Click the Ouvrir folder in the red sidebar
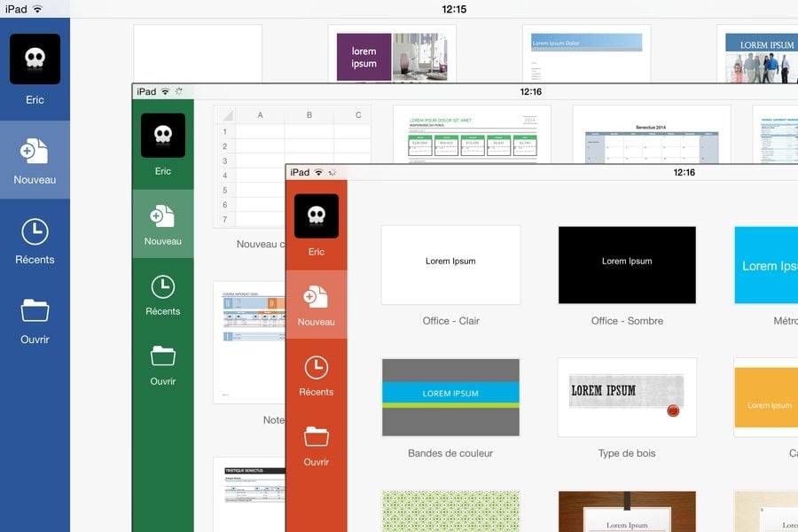 tap(316, 436)
